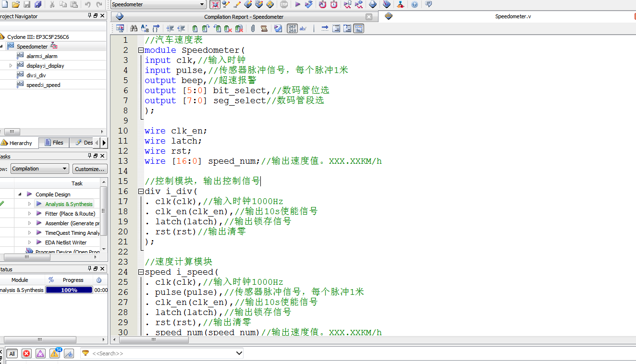The width and height of the screenshot is (636, 364).
Task: Click the Replace text icon in editor toolbar
Action: [145, 28]
